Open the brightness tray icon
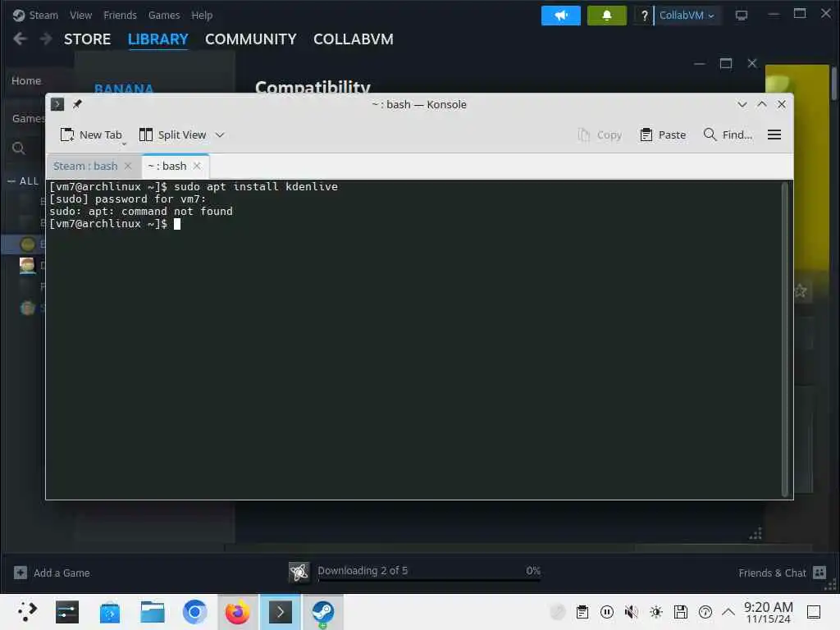 click(x=656, y=612)
